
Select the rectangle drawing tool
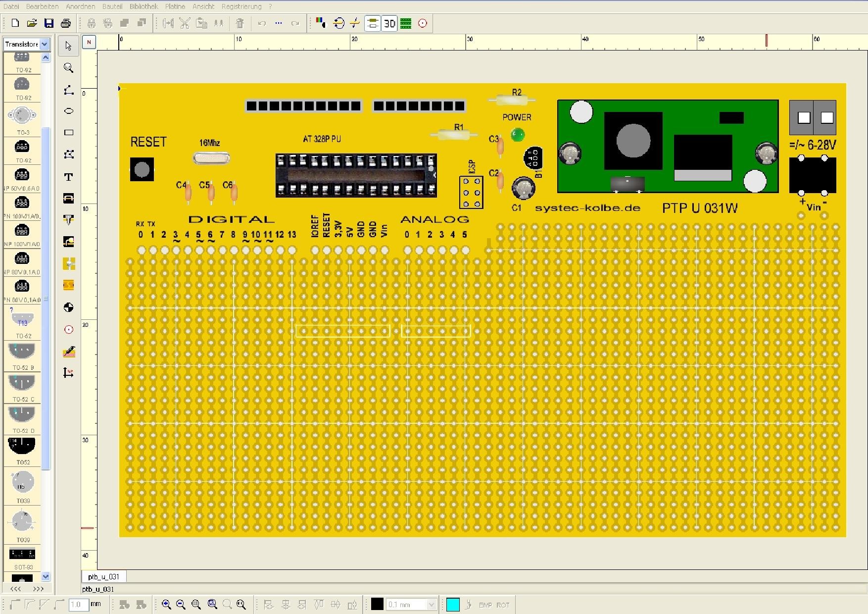point(69,132)
